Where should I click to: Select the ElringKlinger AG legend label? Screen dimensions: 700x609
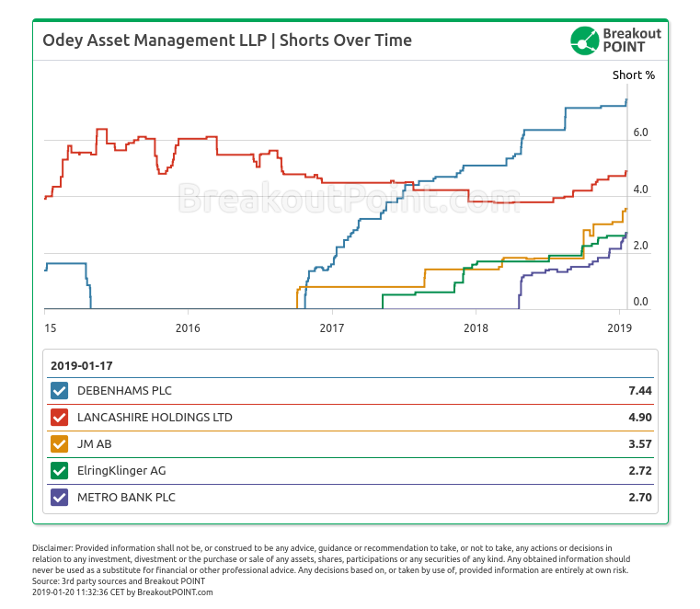121,471
